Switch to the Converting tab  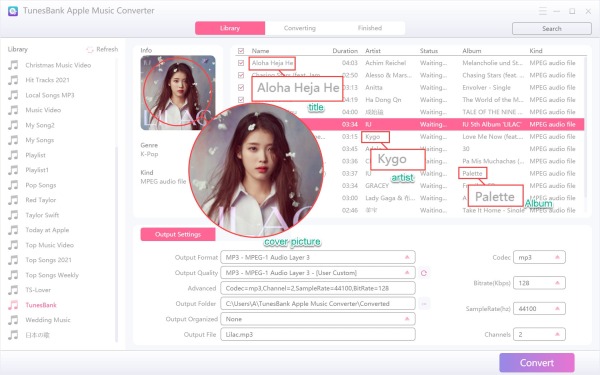coord(300,28)
